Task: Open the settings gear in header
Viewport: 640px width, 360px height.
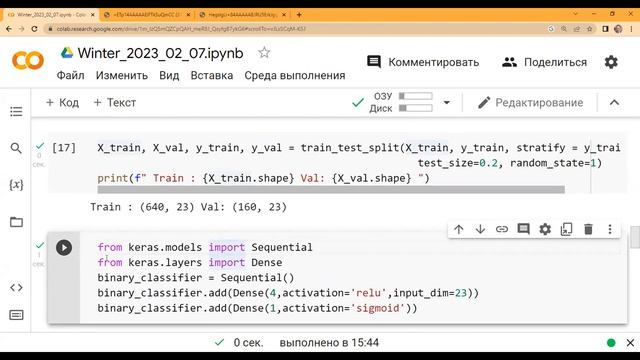Action: tap(611, 62)
